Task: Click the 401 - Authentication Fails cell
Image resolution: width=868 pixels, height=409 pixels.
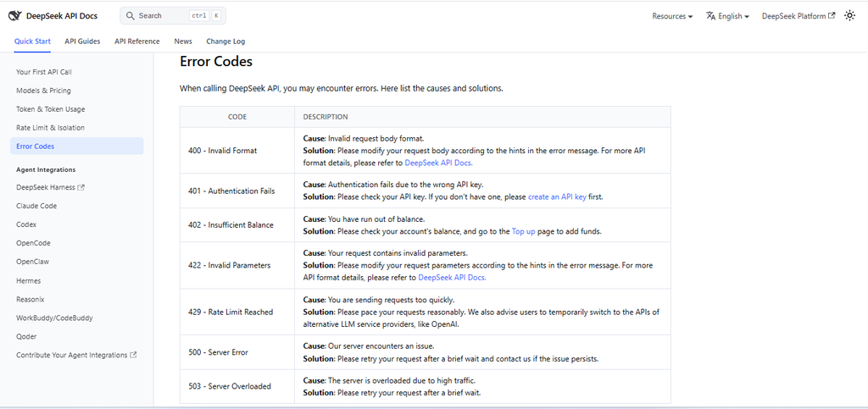Action: tap(237, 191)
